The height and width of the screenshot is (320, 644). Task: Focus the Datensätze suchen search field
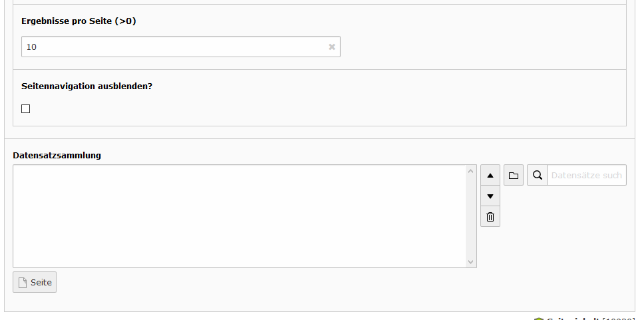pyautogui.click(x=587, y=176)
